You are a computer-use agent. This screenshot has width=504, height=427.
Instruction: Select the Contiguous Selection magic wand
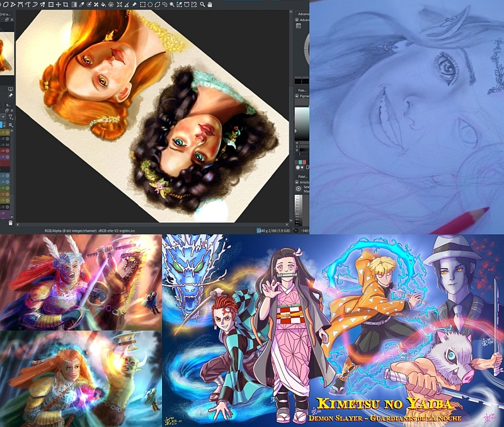pyautogui.click(x=172, y=4)
